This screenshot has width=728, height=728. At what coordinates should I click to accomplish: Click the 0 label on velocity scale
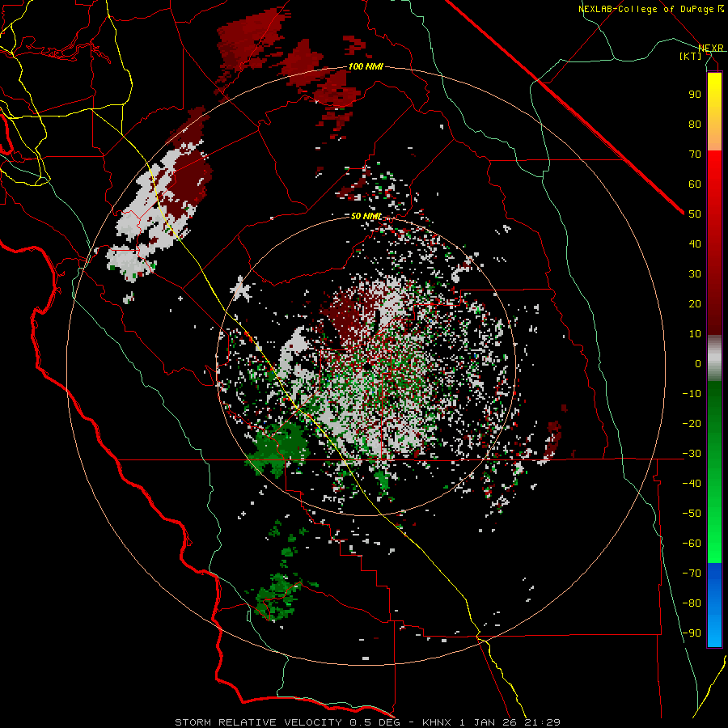(698, 363)
